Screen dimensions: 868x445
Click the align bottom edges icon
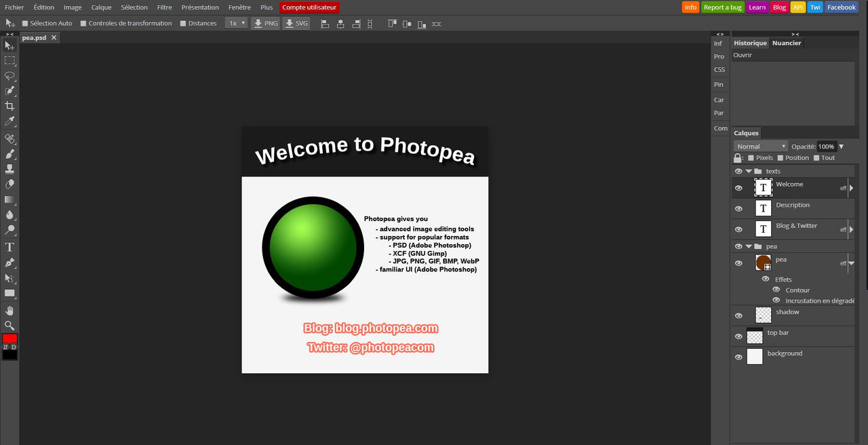pos(422,24)
